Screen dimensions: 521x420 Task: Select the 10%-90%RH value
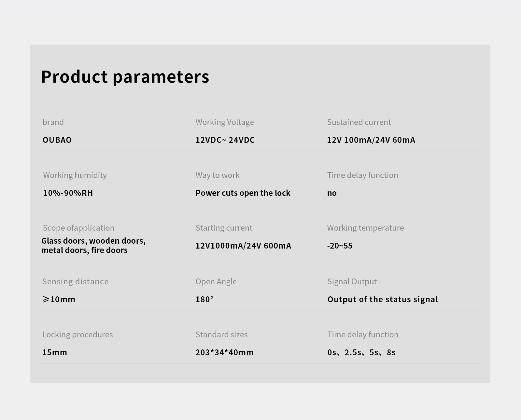(x=68, y=193)
